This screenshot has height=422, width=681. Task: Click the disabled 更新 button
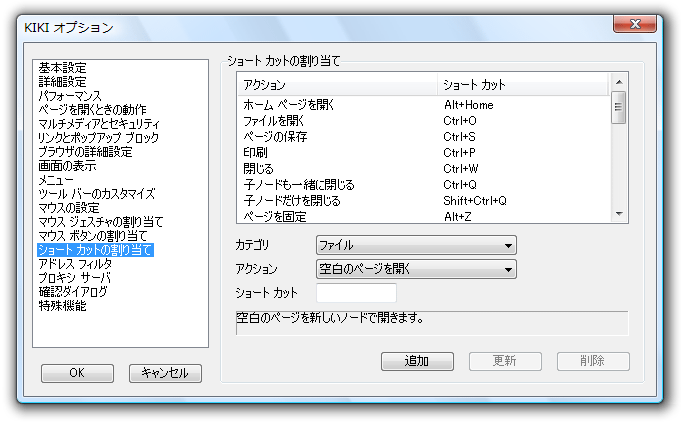click(x=505, y=361)
